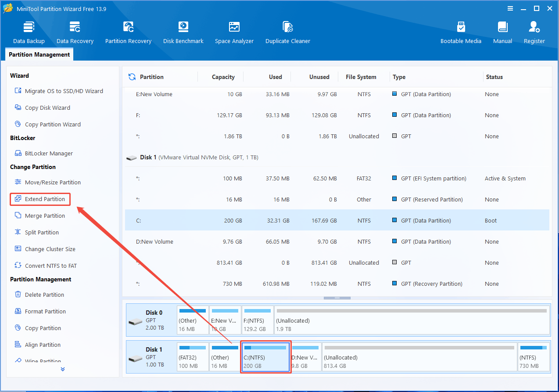Open Copy Disk Wizard
Screen dimensions: 559x392
click(42, 108)
